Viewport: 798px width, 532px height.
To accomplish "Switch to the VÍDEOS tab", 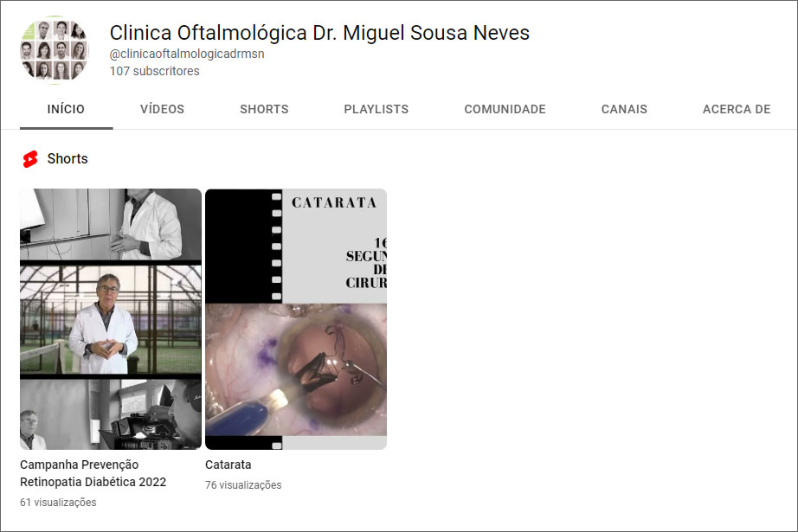I will pyautogui.click(x=163, y=109).
